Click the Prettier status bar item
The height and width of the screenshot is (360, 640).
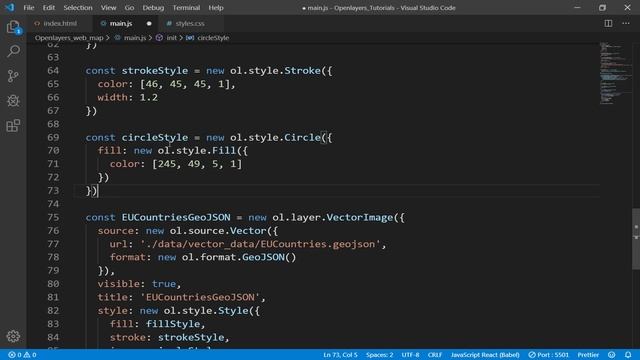click(588, 355)
